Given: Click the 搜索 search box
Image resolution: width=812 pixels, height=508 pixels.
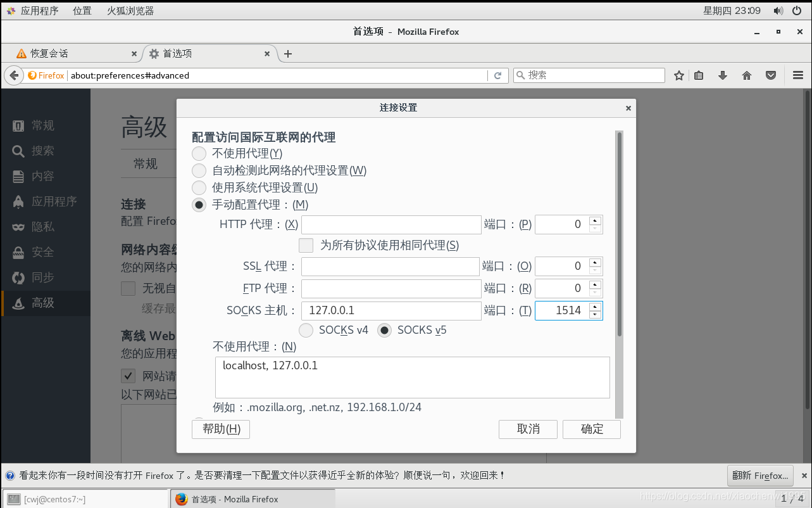Looking at the screenshot, I should pos(589,75).
